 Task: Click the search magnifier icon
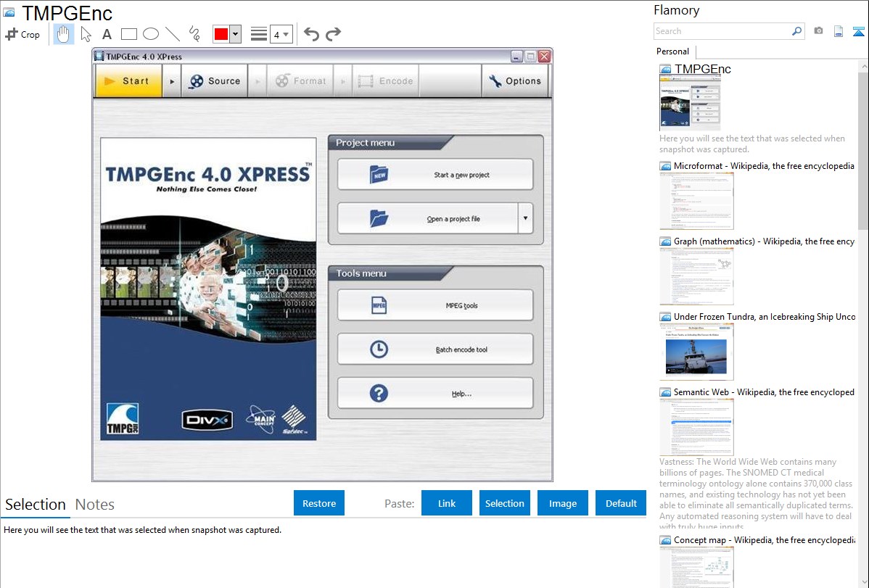(x=797, y=31)
